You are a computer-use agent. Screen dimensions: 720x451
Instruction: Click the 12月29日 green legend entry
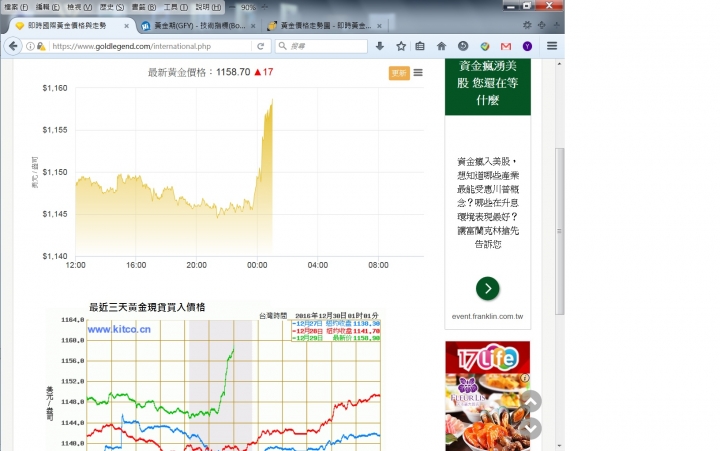tap(336, 338)
